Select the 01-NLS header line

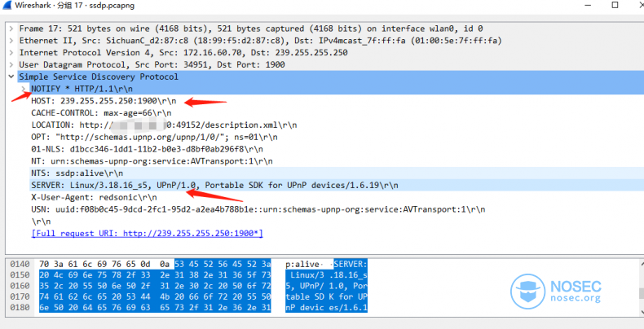click(147, 148)
